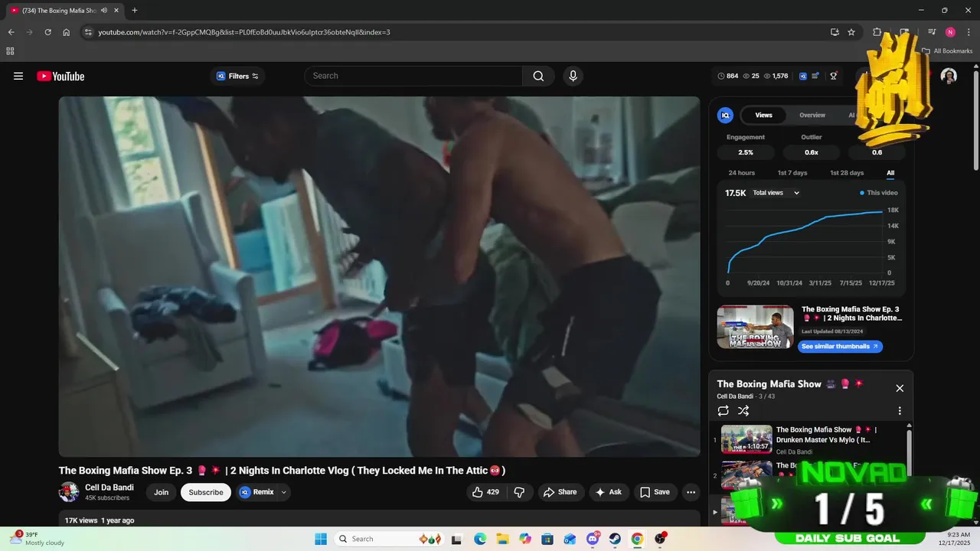Screen dimensions: 980x551
Task: Click the video player
Action: (x=379, y=276)
